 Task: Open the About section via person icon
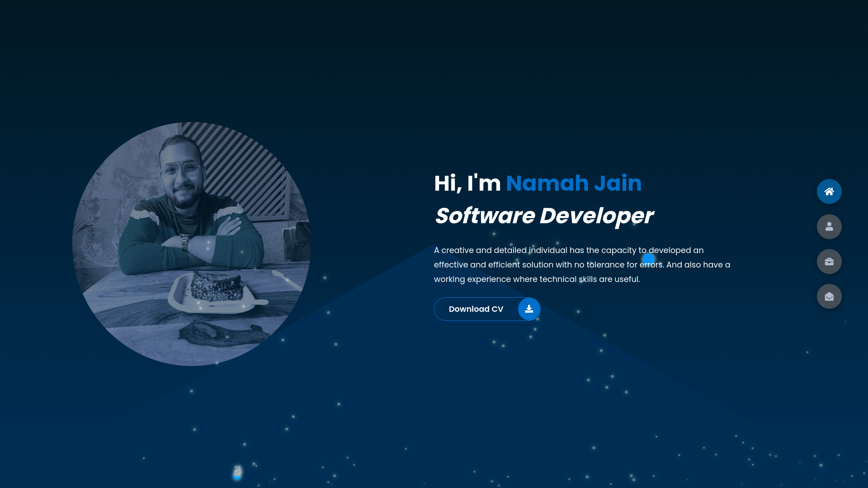829,226
